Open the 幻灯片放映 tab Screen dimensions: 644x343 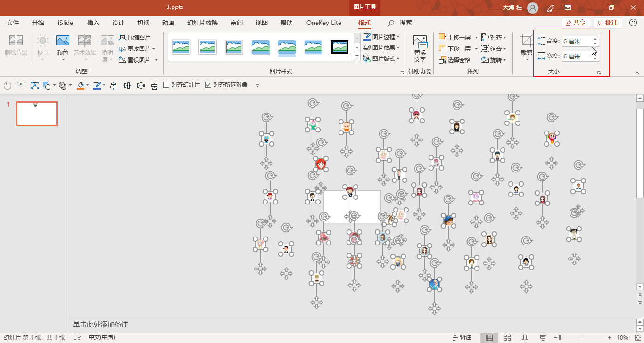point(203,23)
